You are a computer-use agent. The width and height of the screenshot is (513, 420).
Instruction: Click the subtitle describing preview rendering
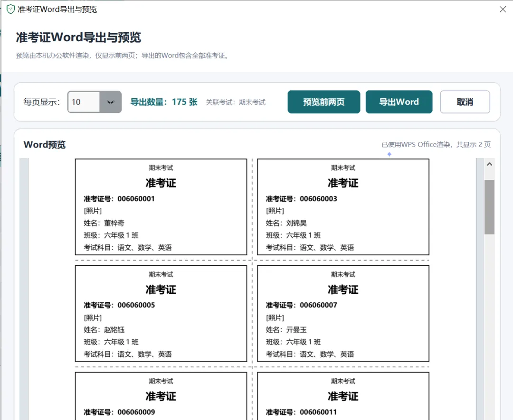coord(123,56)
